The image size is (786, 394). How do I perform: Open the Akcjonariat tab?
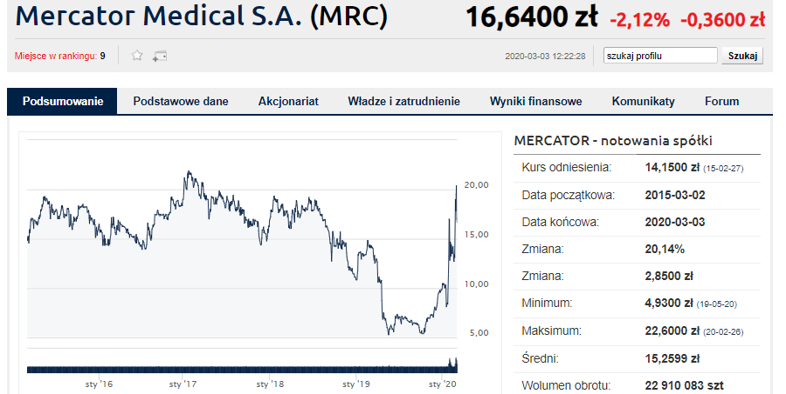(x=288, y=101)
